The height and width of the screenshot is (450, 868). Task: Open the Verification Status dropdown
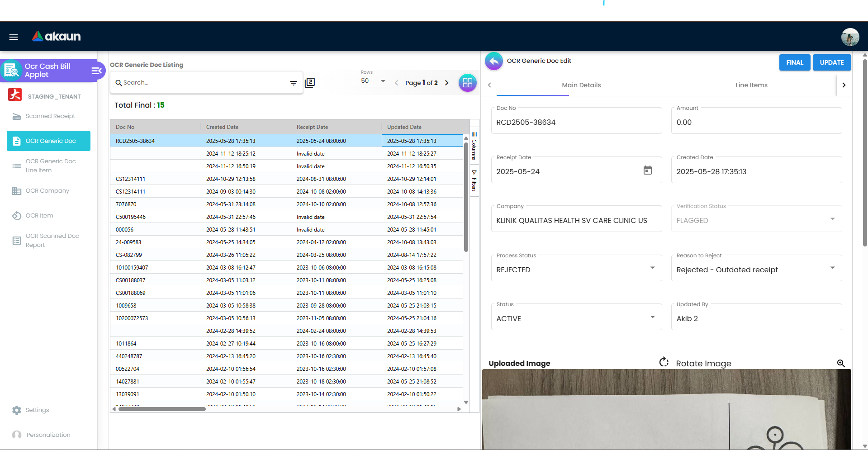(x=757, y=219)
